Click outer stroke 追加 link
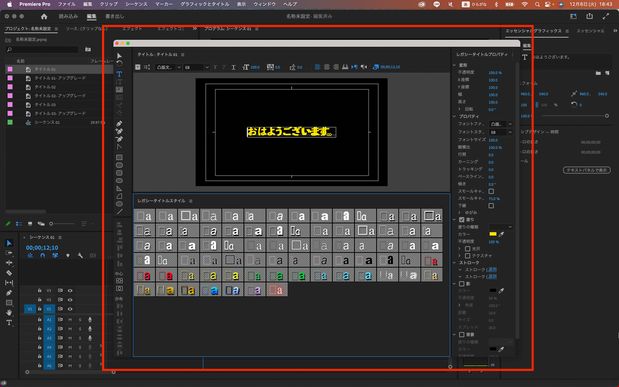This screenshot has width=619, height=387. (x=491, y=277)
